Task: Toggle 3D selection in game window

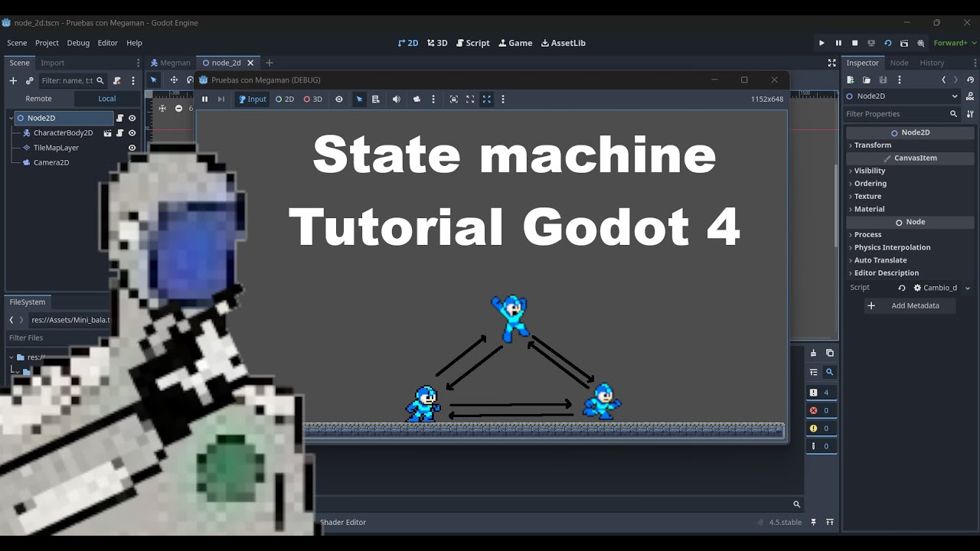Action: tap(313, 99)
